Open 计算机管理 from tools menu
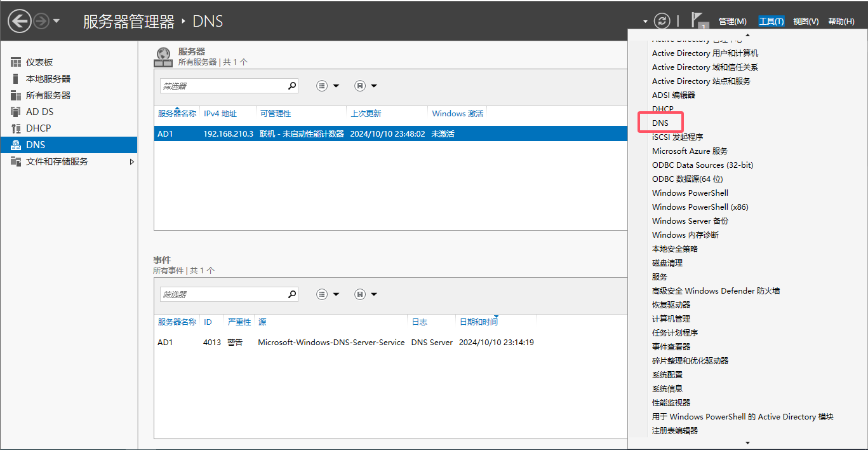 pyautogui.click(x=671, y=319)
